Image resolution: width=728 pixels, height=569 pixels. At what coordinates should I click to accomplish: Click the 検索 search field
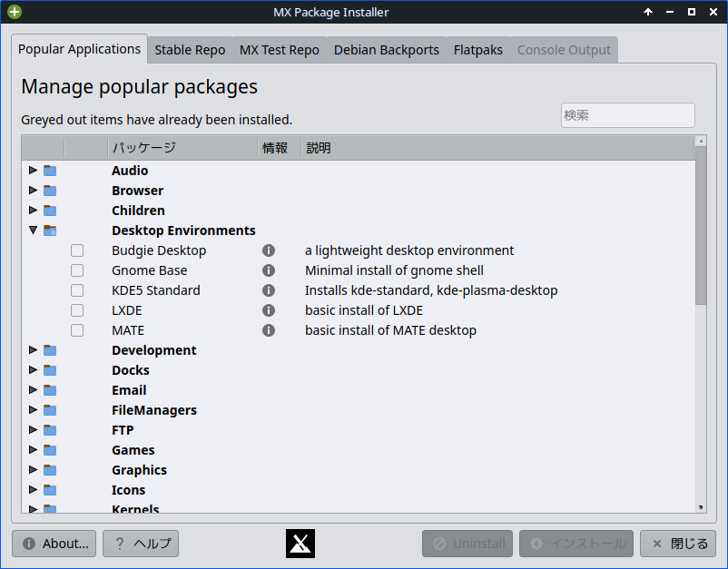(x=628, y=115)
